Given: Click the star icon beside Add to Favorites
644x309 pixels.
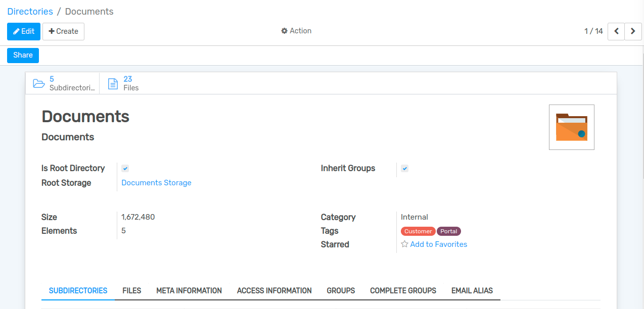Looking at the screenshot, I should [404, 244].
